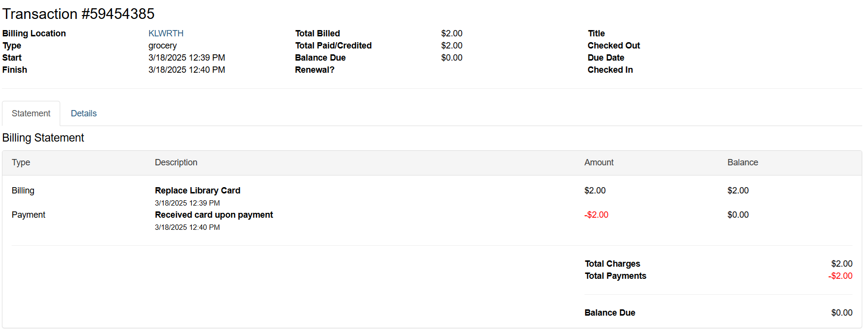Click the Description column header
This screenshot has height=336, width=868.
point(176,162)
